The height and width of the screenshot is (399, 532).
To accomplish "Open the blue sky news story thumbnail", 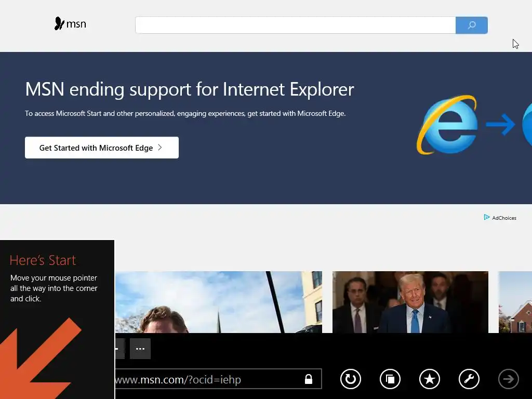I will (x=219, y=302).
